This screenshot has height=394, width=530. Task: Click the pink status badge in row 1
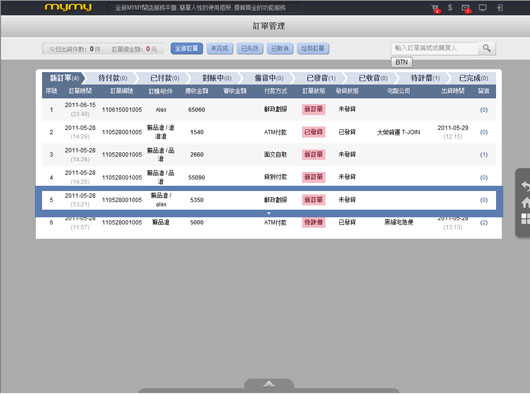point(313,109)
